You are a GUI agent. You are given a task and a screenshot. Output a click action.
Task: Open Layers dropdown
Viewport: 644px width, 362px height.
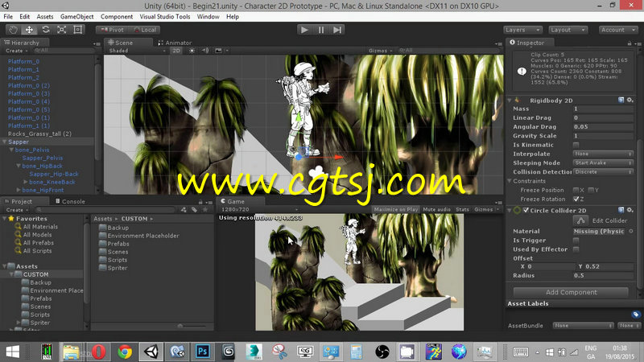coord(522,30)
